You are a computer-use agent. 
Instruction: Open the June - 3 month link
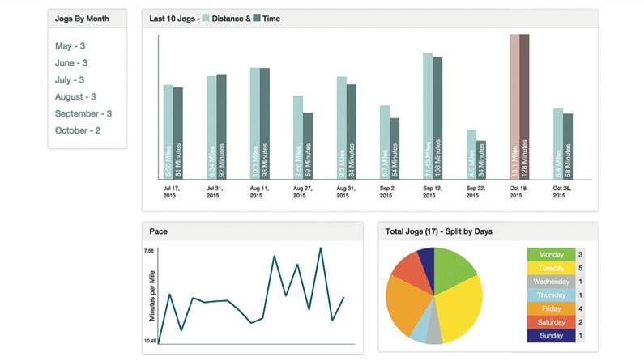(71, 63)
